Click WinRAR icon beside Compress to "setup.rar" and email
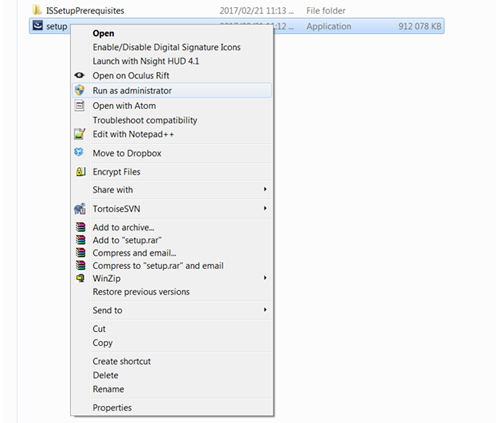Image resolution: width=500 pixels, height=423 pixels. pyautogui.click(x=80, y=265)
